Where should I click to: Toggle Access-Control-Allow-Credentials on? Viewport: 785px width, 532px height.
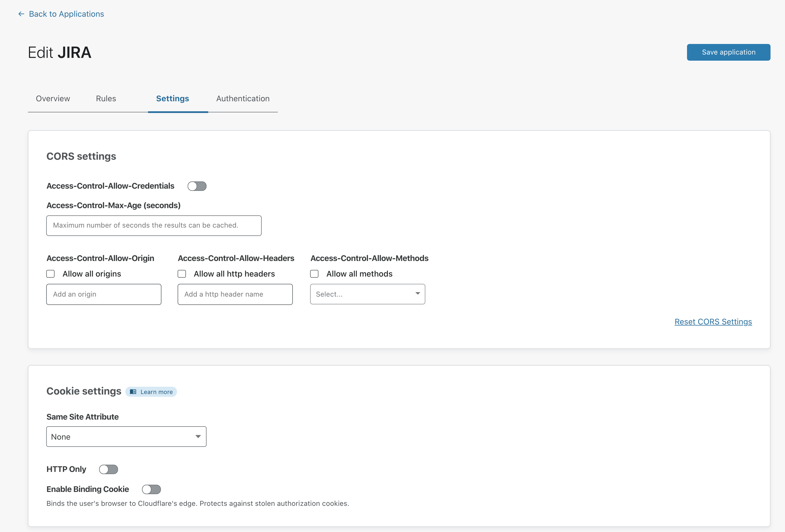pyautogui.click(x=197, y=186)
